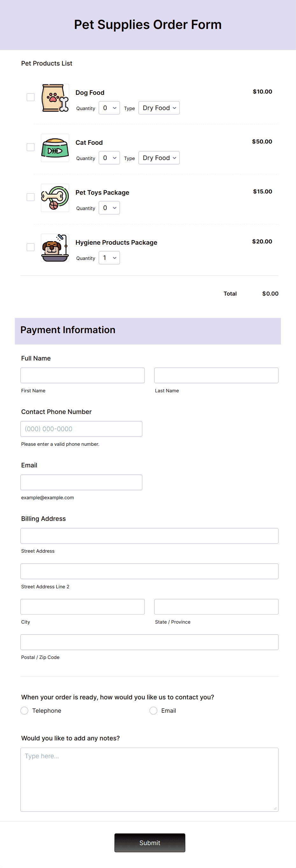Click the Email address field
Image resolution: width=296 pixels, height=868 pixels.
click(x=81, y=482)
